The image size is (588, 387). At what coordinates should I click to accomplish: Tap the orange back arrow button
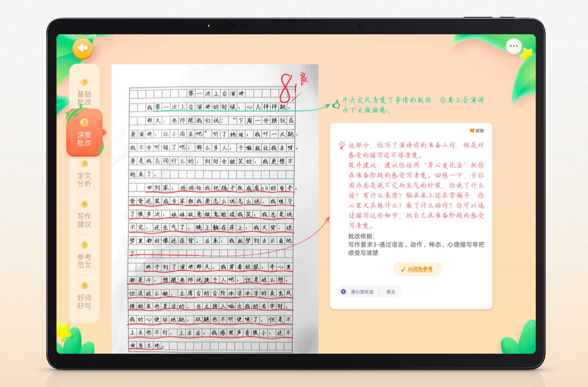83,48
